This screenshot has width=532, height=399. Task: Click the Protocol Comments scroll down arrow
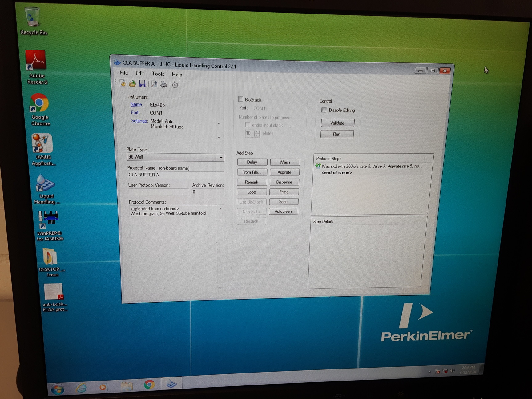click(x=220, y=288)
